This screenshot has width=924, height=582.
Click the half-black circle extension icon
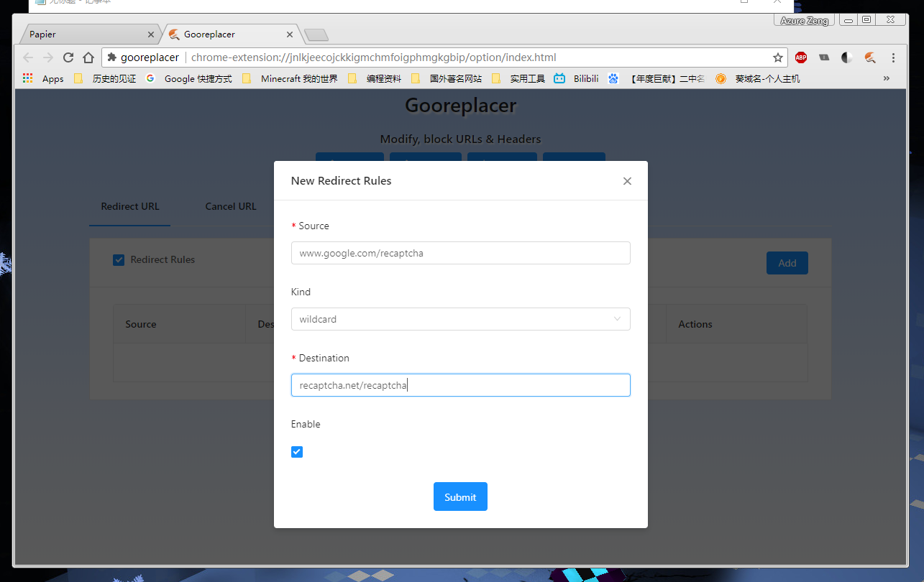pos(847,57)
